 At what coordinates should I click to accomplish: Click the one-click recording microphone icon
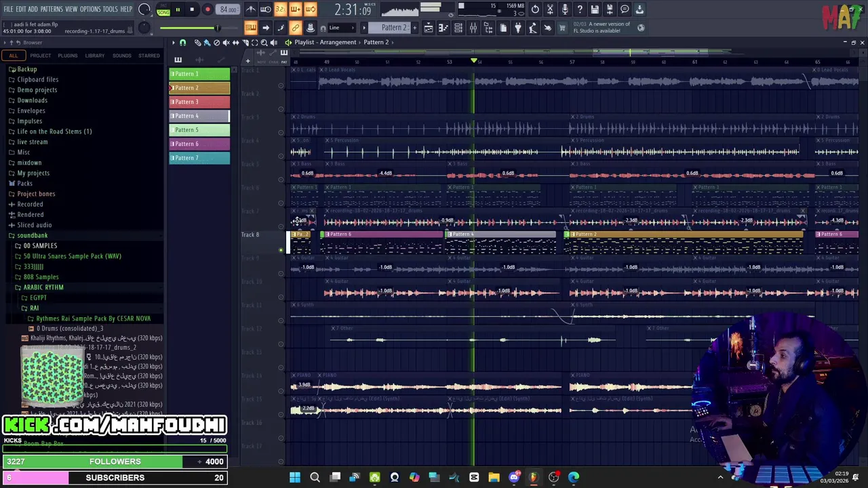(x=565, y=9)
